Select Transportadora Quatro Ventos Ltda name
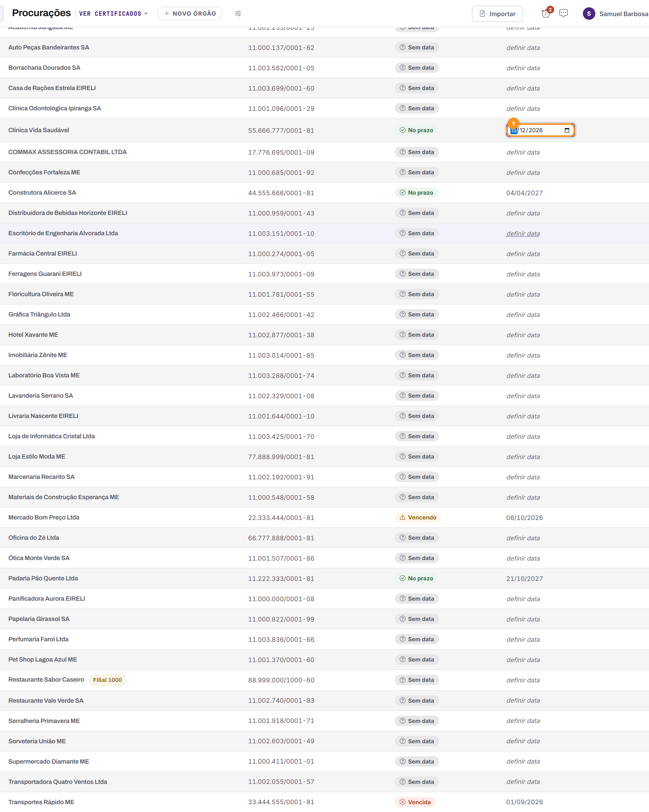The height and width of the screenshot is (812, 649). click(x=58, y=782)
